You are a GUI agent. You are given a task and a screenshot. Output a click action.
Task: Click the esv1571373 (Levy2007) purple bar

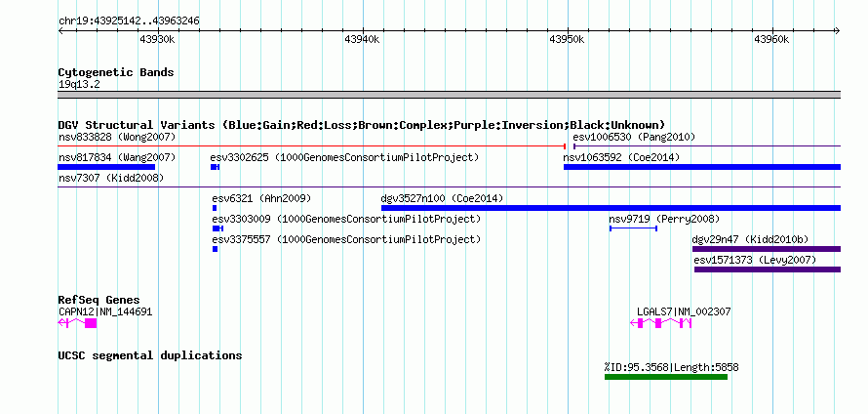pos(768,269)
